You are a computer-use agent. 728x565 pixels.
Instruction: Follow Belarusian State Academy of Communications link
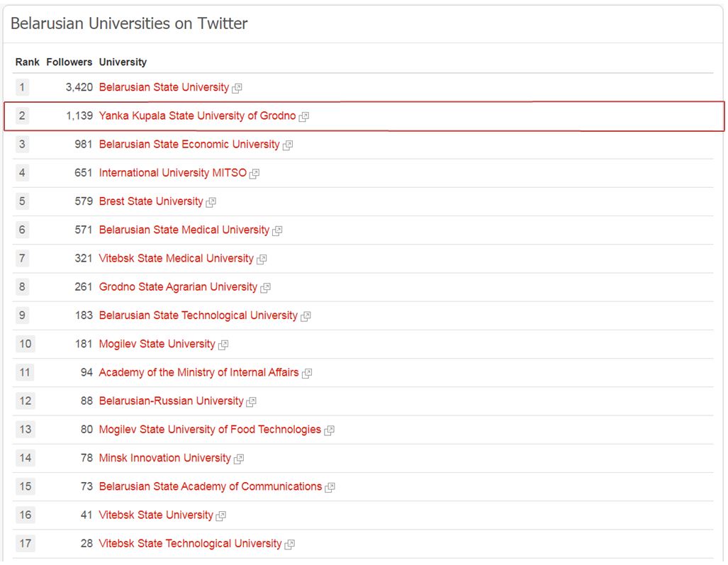click(x=211, y=486)
